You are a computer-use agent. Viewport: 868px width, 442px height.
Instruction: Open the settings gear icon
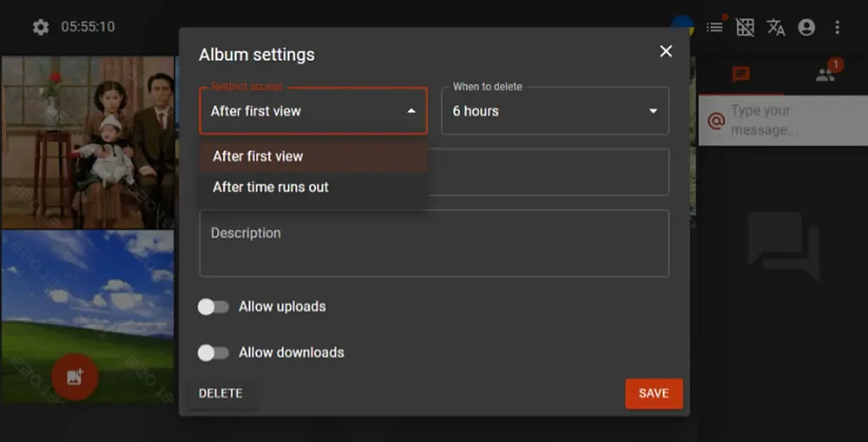[x=41, y=27]
